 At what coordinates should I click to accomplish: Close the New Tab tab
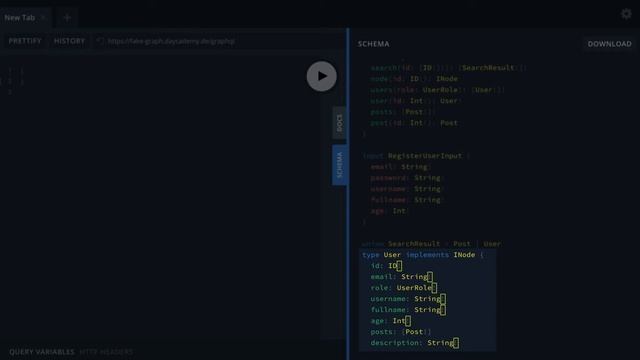click(43, 18)
